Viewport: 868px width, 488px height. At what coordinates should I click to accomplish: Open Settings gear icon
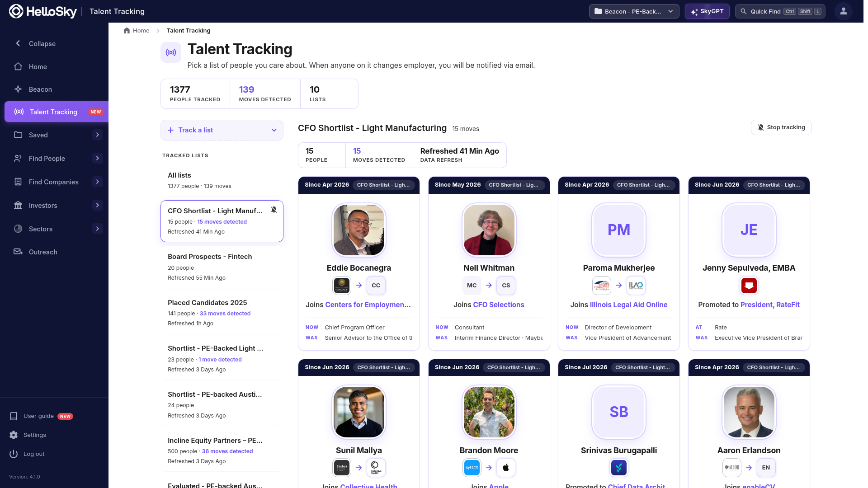pos(14,435)
